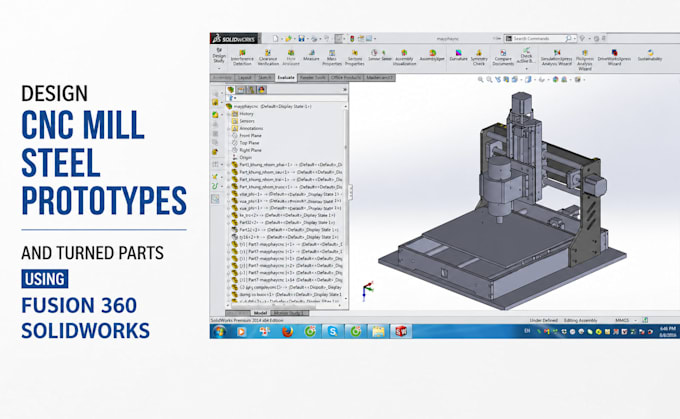Select the Evaluate tab

point(285,78)
